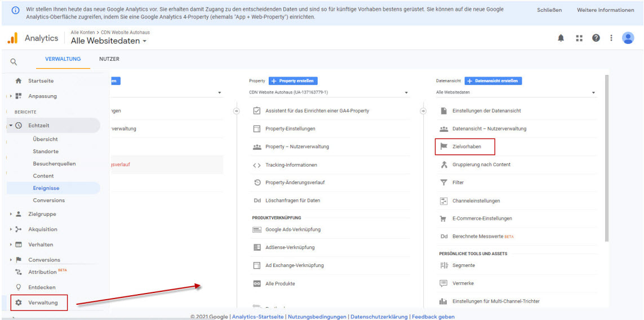Click the Verwaltung gear icon

pyautogui.click(x=18, y=303)
